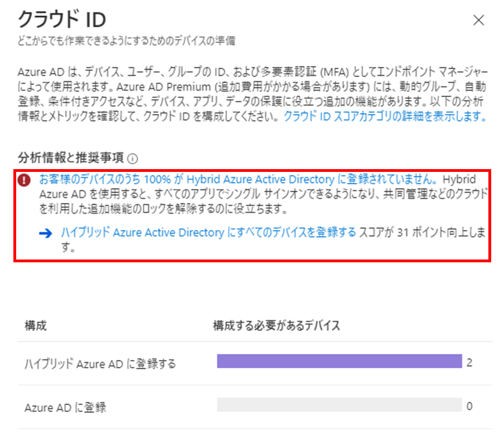Select the ハイブリッド Azure AD に登録する row label
This screenshot has width=504, height=437.
click(100, 364)
